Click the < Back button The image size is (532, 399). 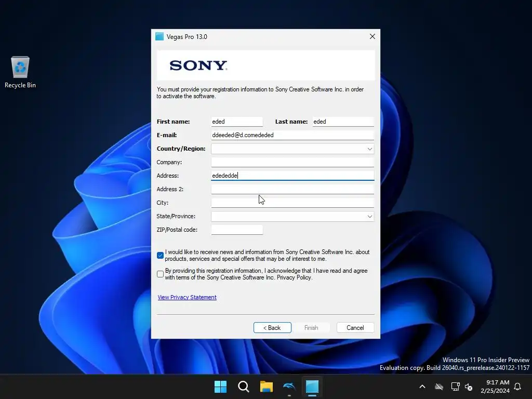272,327
